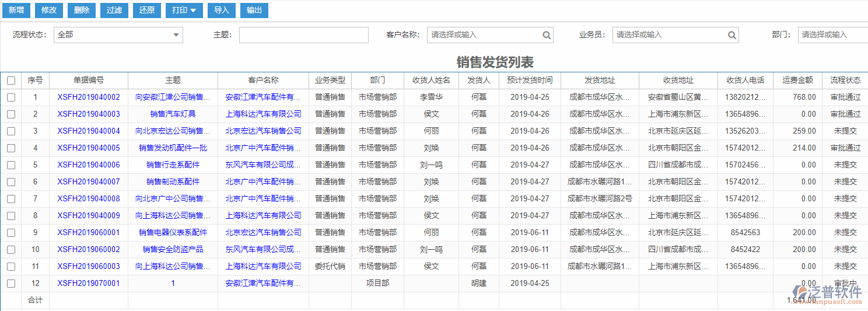This screenshot has width=868, height=311.
Task: Select the 李雪华 recipient cell
Action: tap(432, 97)
